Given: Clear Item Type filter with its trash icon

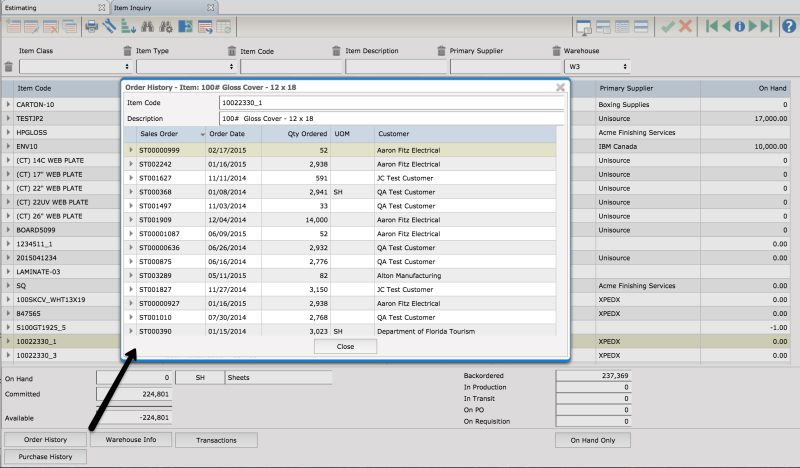Looking at the screenshot, I should pos(127,51).
